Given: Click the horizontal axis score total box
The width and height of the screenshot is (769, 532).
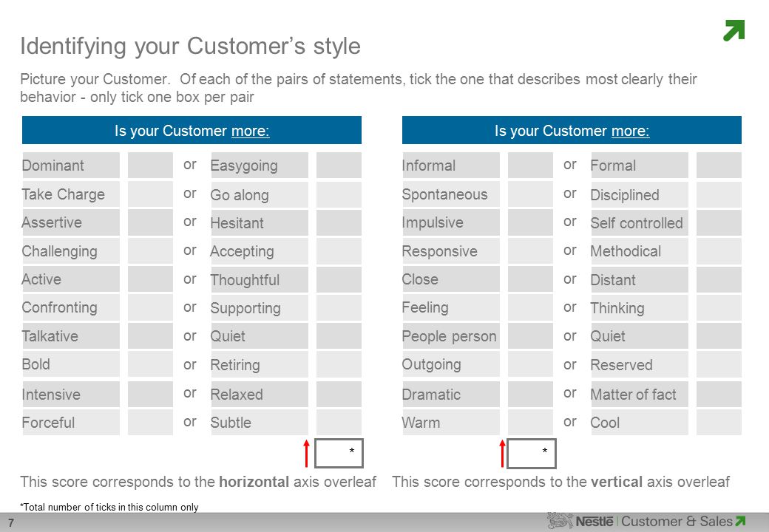Looking at the screenshot, I should [339, 453].
